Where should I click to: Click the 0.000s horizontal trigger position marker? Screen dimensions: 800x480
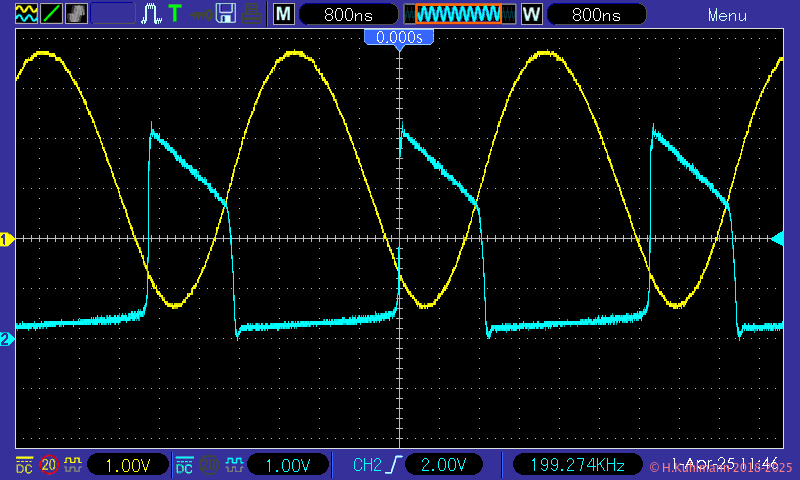(x=399, y=36)
